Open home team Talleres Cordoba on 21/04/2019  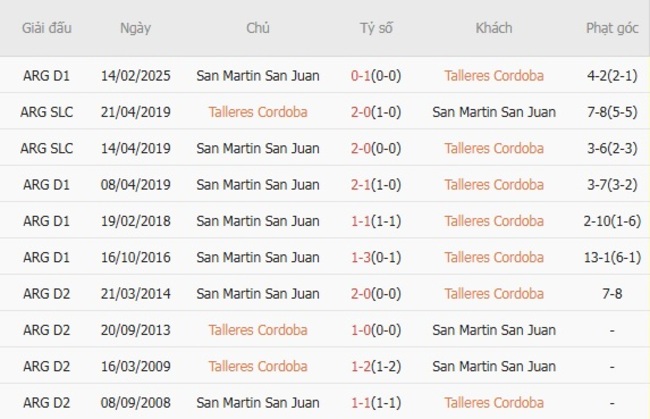(258, 112)
